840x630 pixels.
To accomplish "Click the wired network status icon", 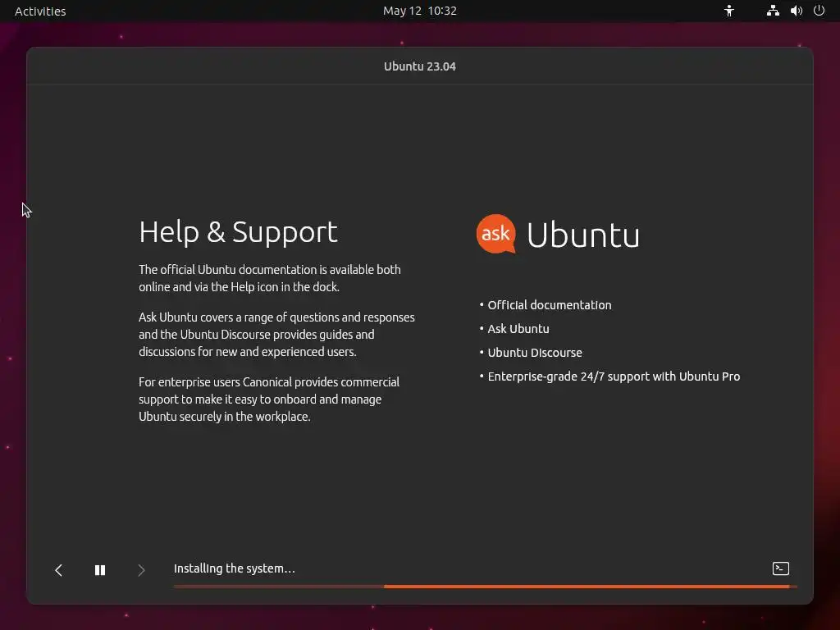I will [x=773, y=11].
